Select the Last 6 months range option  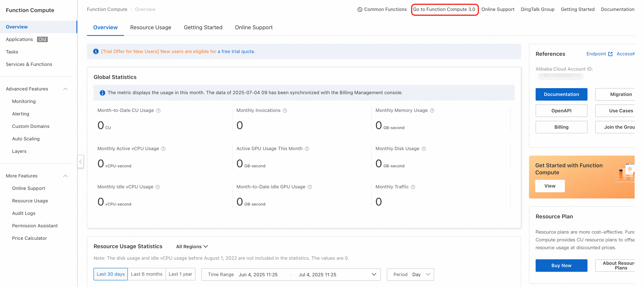pos(147,274)
